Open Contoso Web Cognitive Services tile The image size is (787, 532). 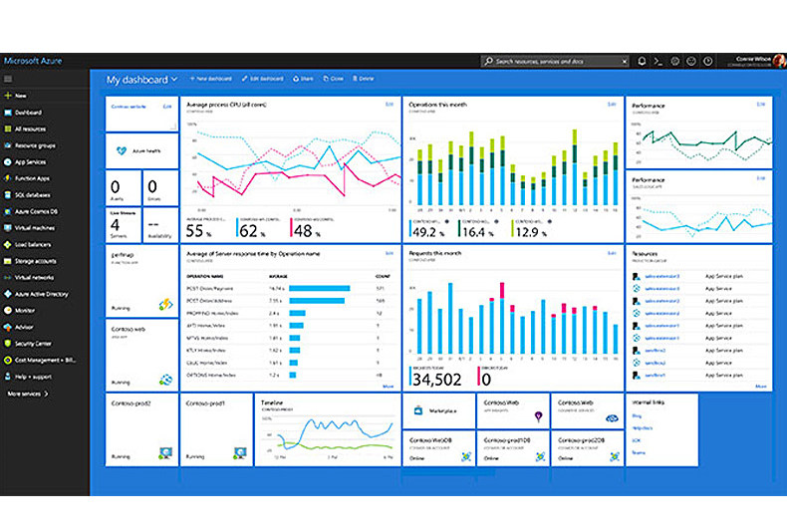(x=587, y=411)
